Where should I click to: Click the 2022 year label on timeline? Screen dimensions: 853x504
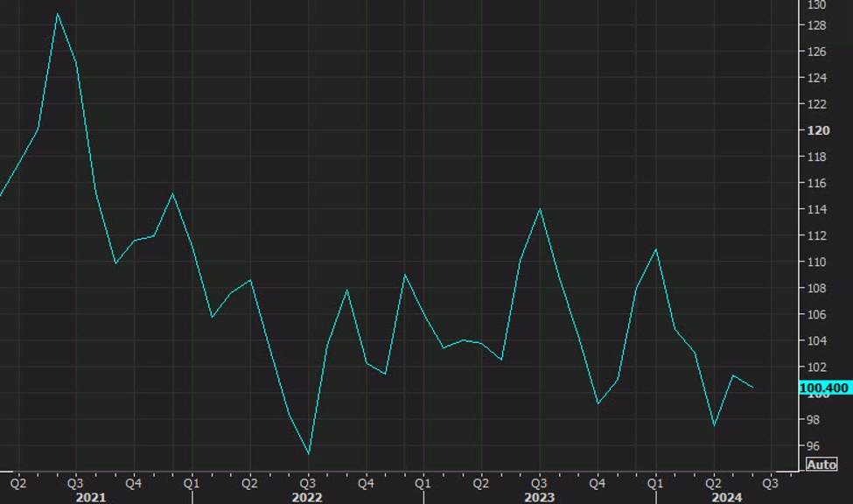(306, 496)
